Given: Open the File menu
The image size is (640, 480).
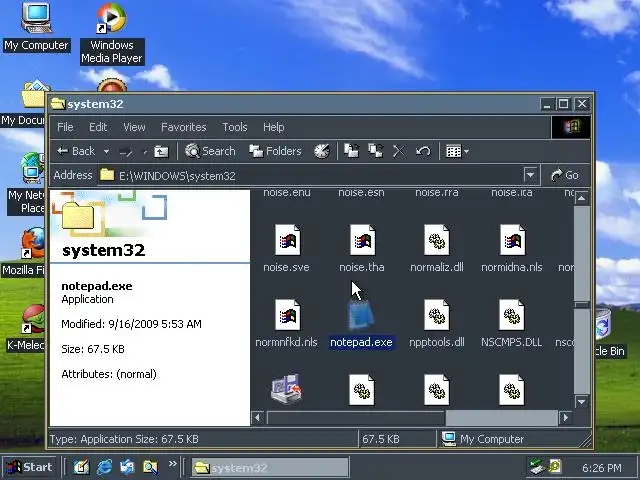Looking at the screenshot, I should tap(65, 127).
